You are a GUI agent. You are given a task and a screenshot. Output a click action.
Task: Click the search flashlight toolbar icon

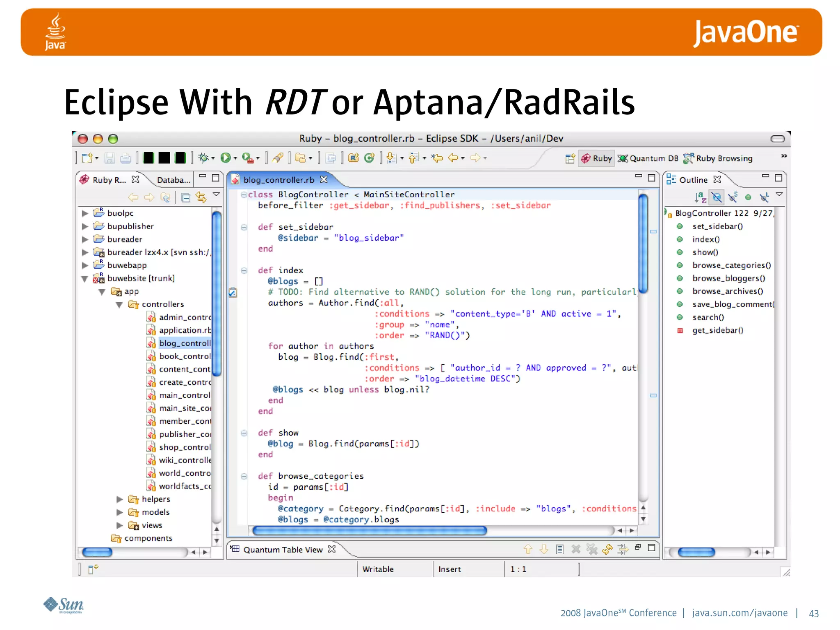pyautogui.click(x=278, y=158)
